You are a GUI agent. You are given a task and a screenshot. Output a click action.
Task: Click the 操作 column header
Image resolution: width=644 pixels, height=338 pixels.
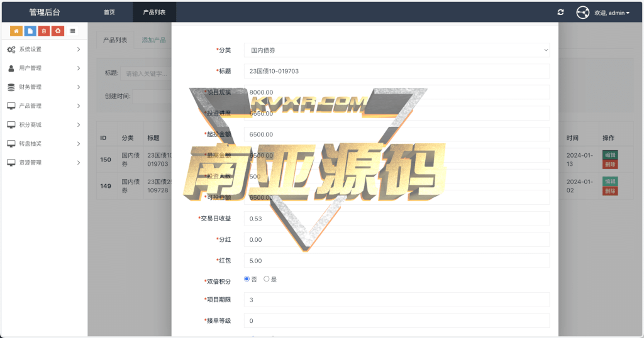[x=608, y=138]
